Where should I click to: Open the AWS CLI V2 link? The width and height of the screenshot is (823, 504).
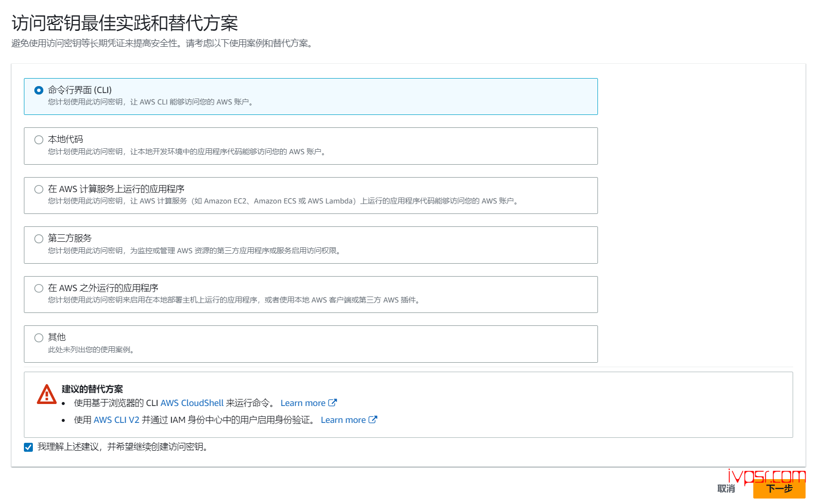point(117,420)
